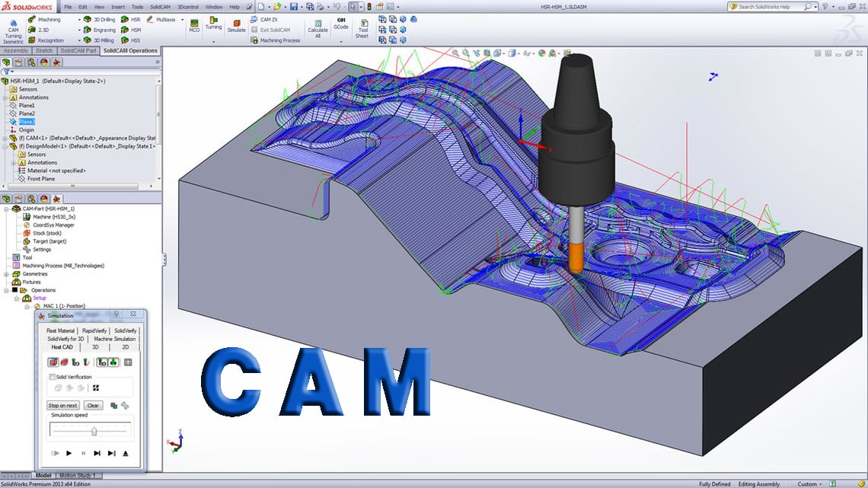This screenshot has width=868, height=488.
Task: Select the 2.5D machining tool
Action: tap(39, 30)
